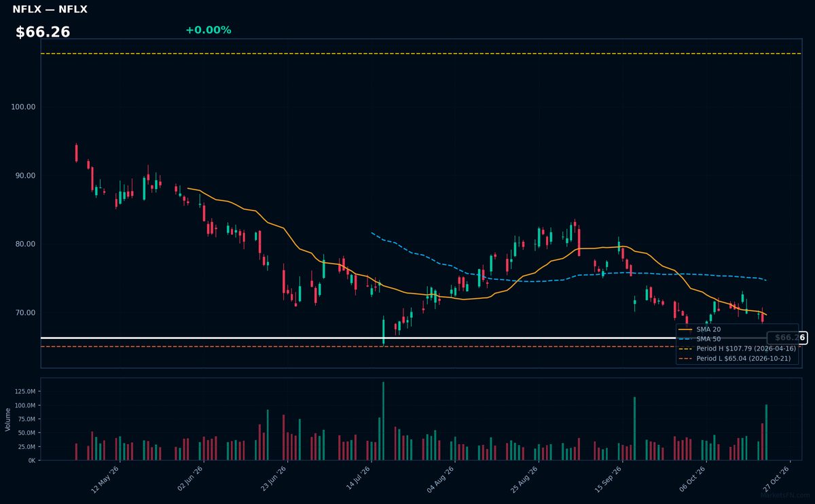
Task: Click the 02 Jun '26 date label
Action: pyautogui.click(x=189, y=479)
